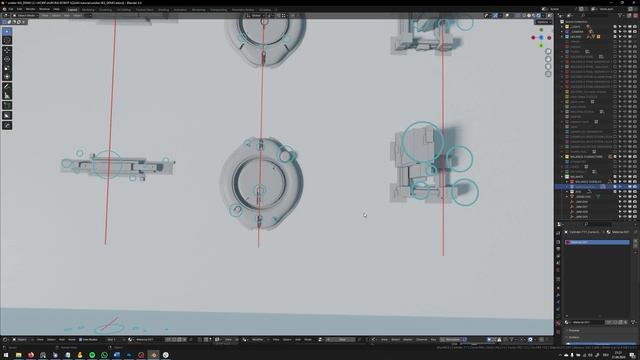Click the outliner search field
The image size is (640, 360).
[x=596, y=16]
